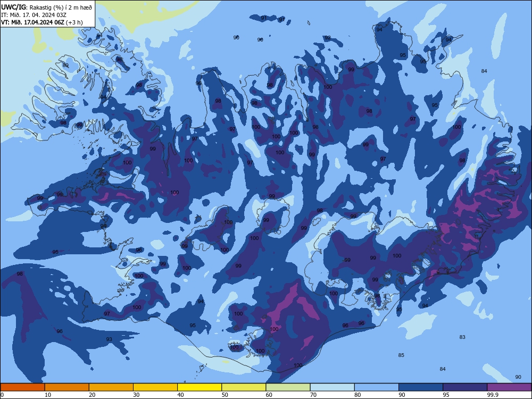Click the '83' humidity value on the map

click(462, 337)
